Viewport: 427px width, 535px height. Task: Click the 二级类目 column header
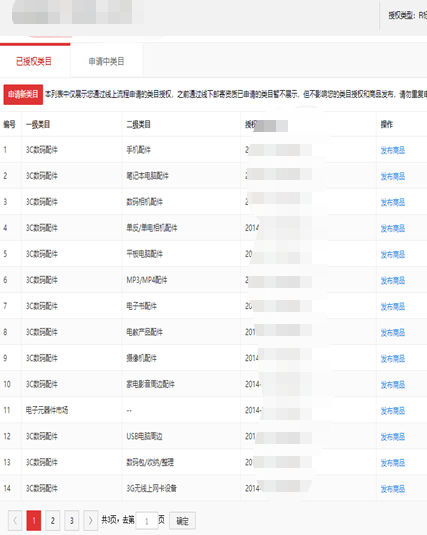pos(139,125)
